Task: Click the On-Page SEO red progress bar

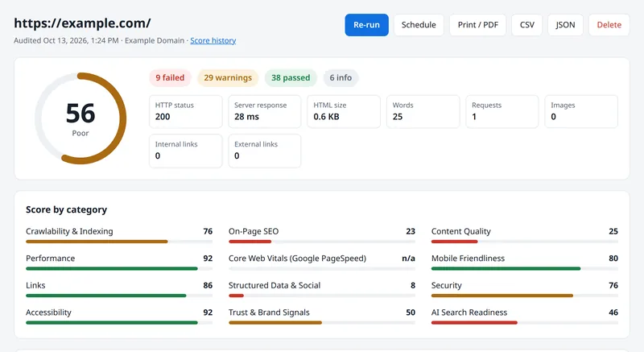Action: pos(322,242)
